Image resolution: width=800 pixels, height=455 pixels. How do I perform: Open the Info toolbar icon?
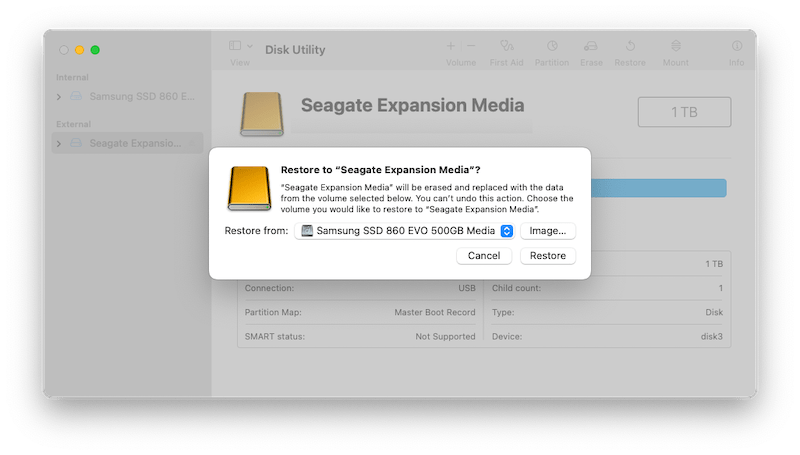736,46
